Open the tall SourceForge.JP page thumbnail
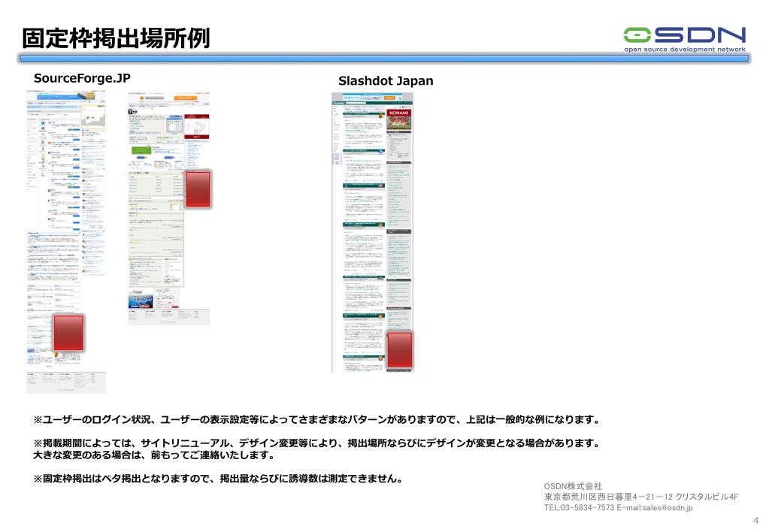This screenshot has height=532, width=769. 66,242
